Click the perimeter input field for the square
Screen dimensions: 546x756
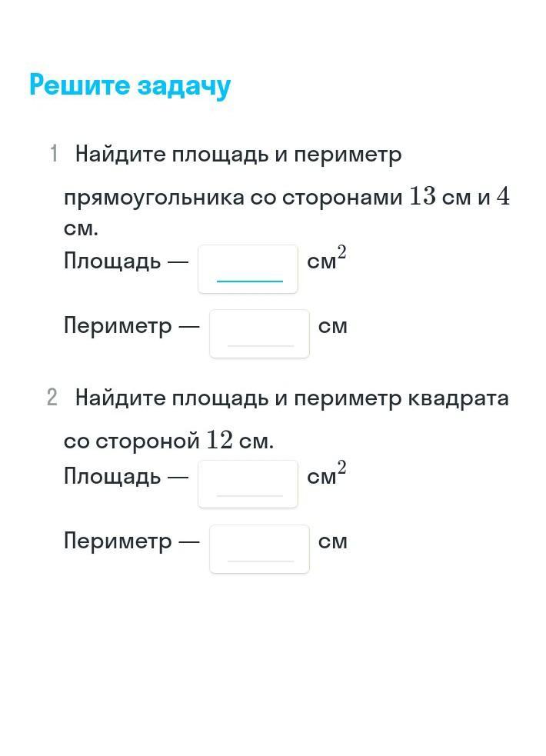pos(259,548)
